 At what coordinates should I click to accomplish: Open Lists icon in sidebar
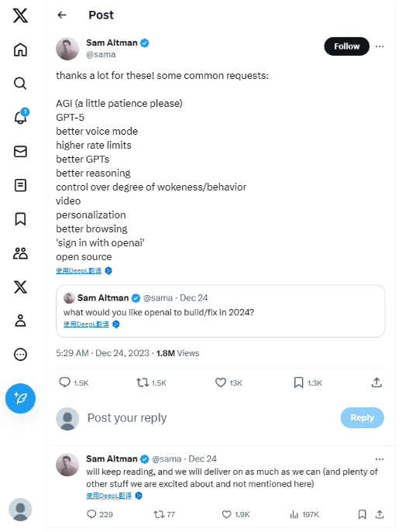point(20,185)
